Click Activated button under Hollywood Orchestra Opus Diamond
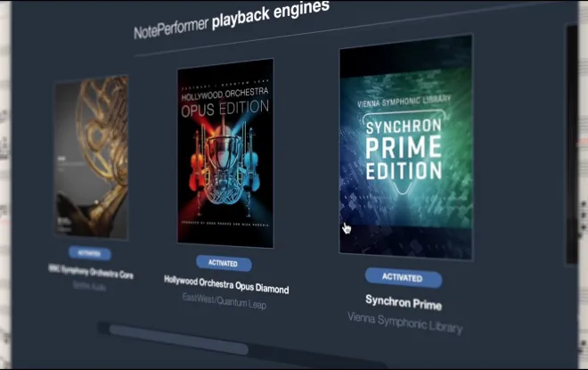The width and height of the screenshot is (588, 370). tap(224, 263)
